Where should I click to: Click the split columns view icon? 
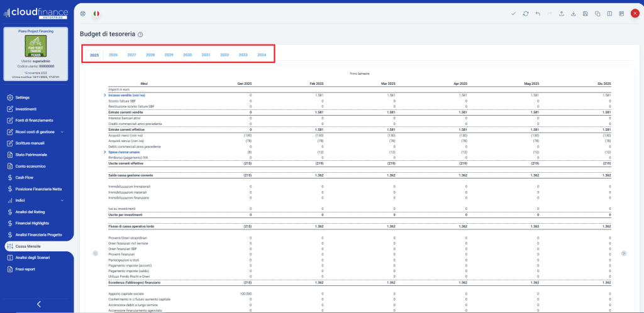click(x=609, y=13)
